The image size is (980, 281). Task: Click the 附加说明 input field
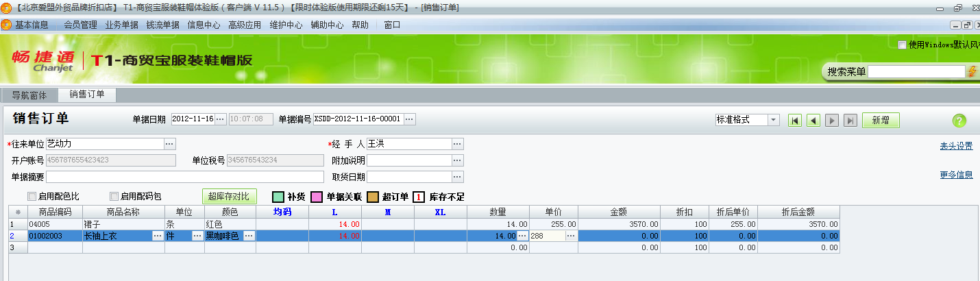(x=410, y=160)
